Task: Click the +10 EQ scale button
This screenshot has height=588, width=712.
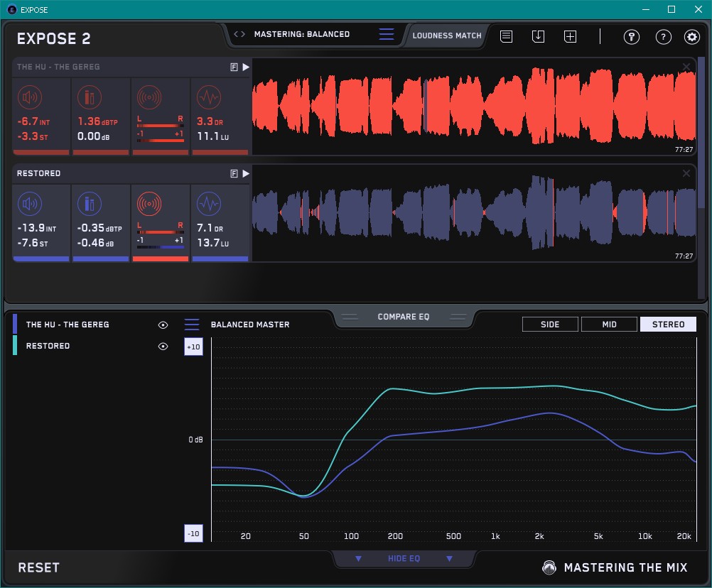Action: pos(193,347)
